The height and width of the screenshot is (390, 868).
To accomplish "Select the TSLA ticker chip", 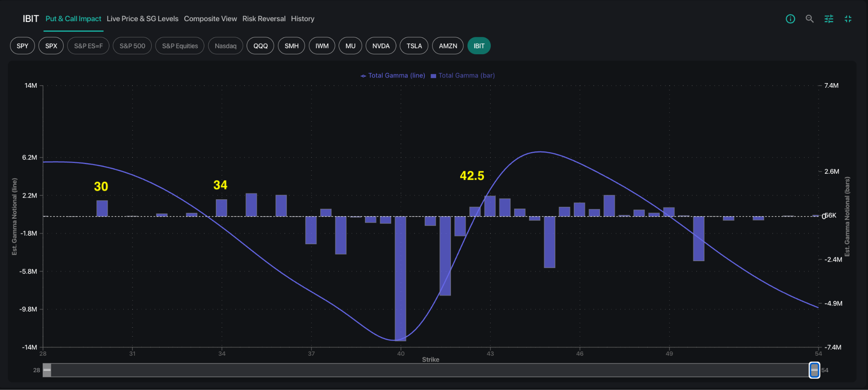I will point(414,46).
